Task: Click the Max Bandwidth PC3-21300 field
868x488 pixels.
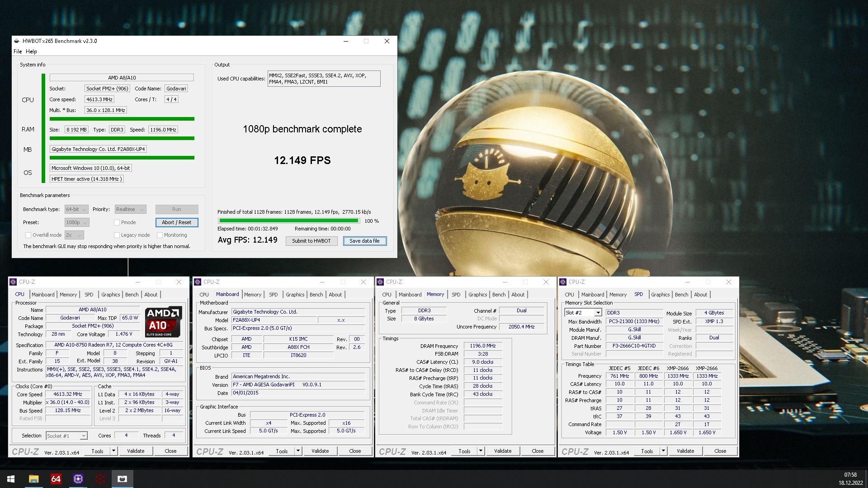Action: coord(634,321)
